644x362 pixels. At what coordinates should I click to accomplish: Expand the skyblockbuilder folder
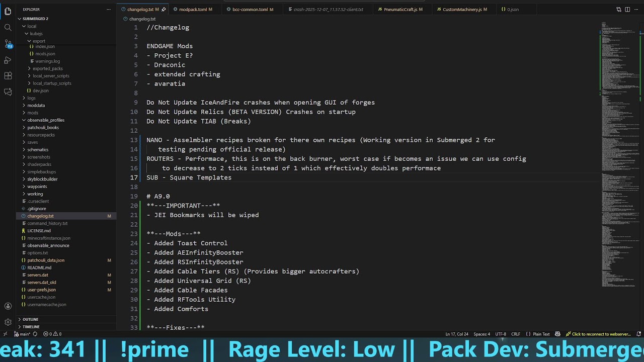point(67,179)
